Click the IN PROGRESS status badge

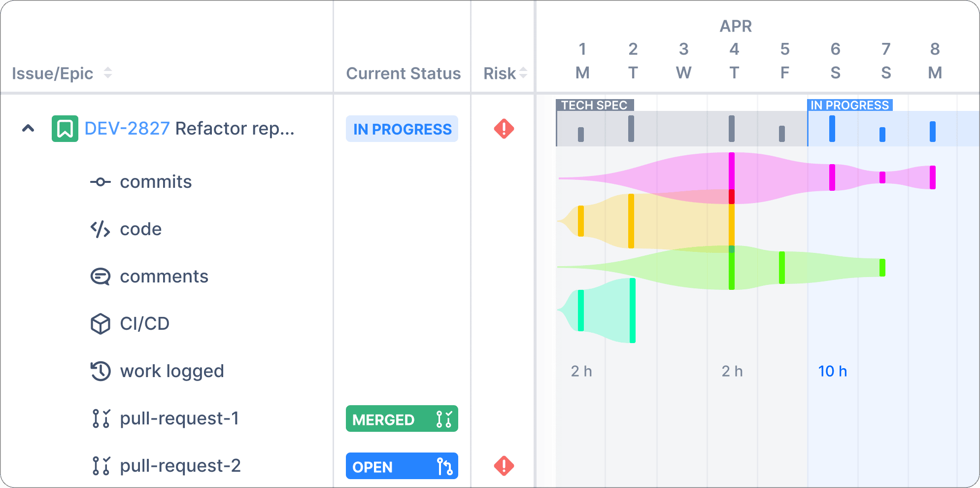[x=402, y=129]
